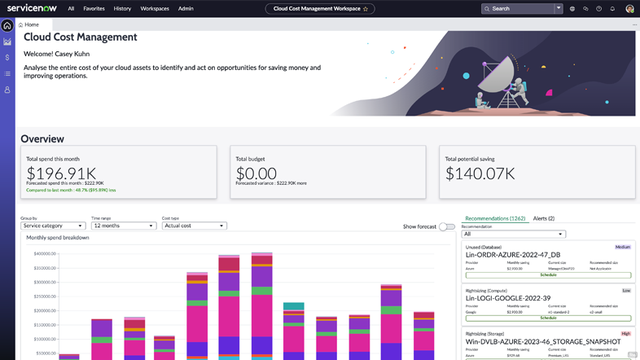Open the Cost type Actual cost dropdown

click(194, 226)
